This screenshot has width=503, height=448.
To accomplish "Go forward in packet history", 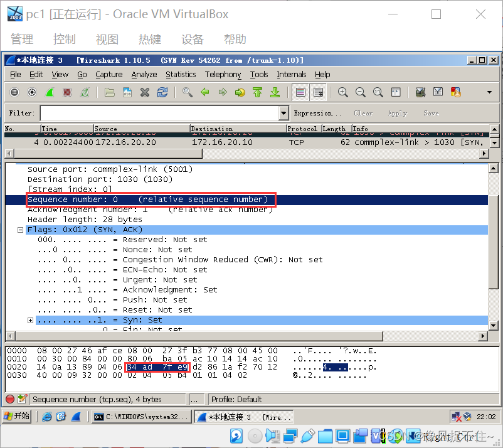I will [223, 92].
